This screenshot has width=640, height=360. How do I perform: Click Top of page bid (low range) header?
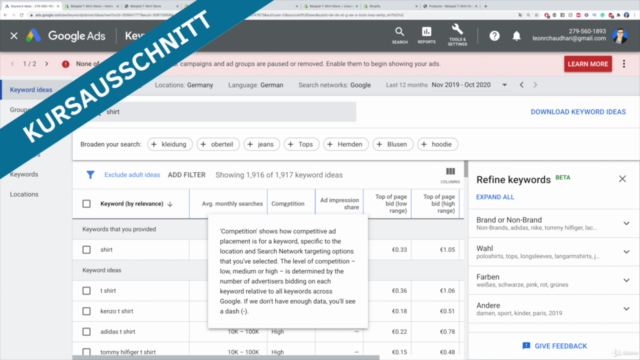point(391,204)
